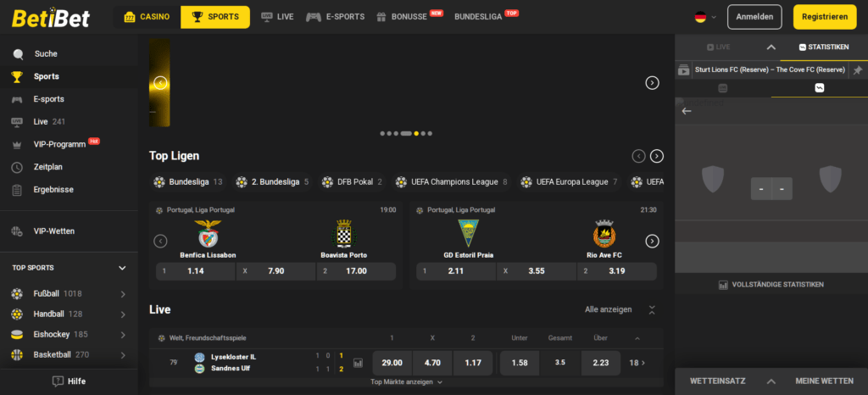The width and height of the screenshot is (868, 395).
Task: Click the back arrow in statistics panel
Action: (687, 111)
